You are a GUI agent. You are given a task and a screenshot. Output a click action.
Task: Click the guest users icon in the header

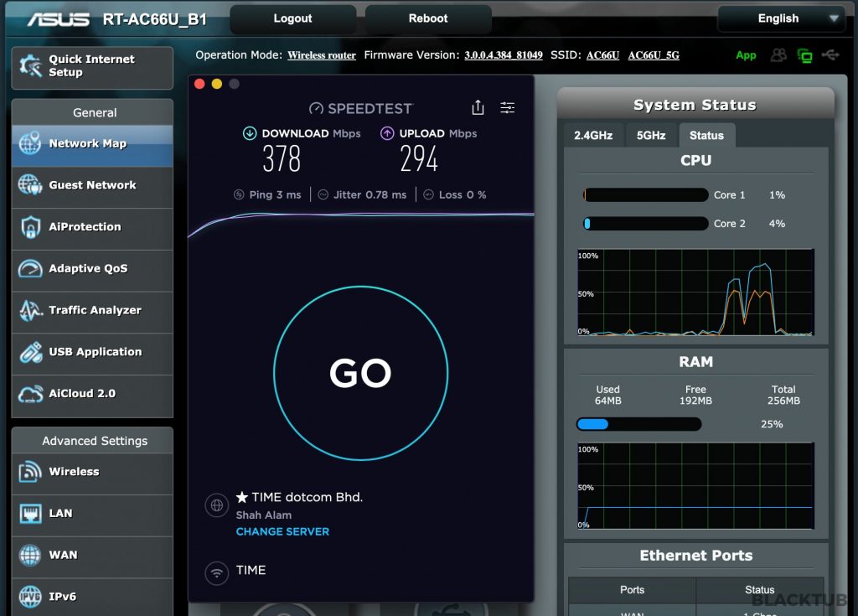[x=778, y=55]
